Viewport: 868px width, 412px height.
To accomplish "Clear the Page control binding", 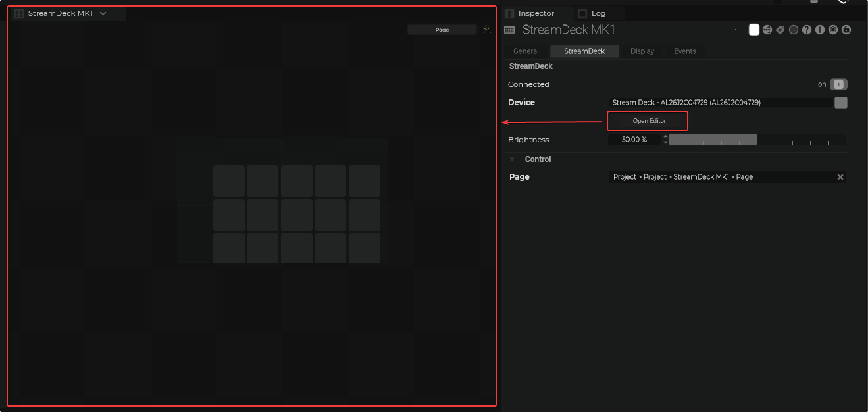I will pos(840,177).
